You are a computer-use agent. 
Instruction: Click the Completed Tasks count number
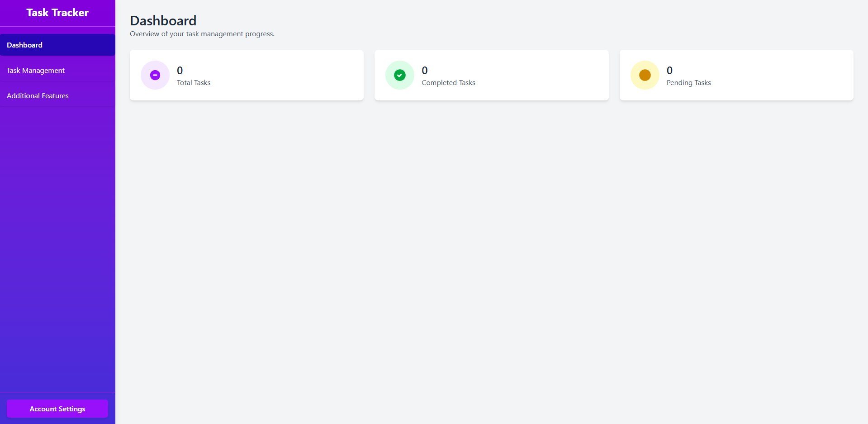[424, 70]
